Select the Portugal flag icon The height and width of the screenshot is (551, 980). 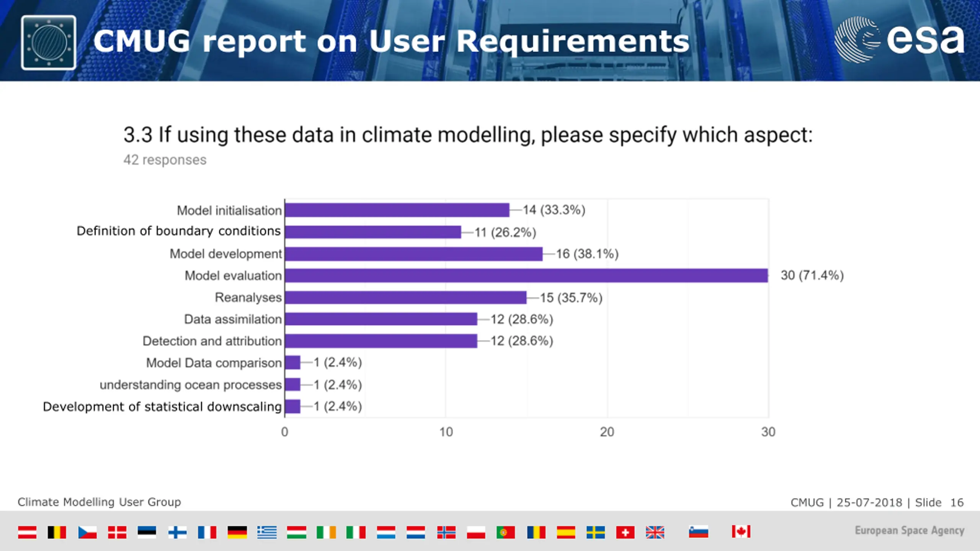[x=506, y=532]
